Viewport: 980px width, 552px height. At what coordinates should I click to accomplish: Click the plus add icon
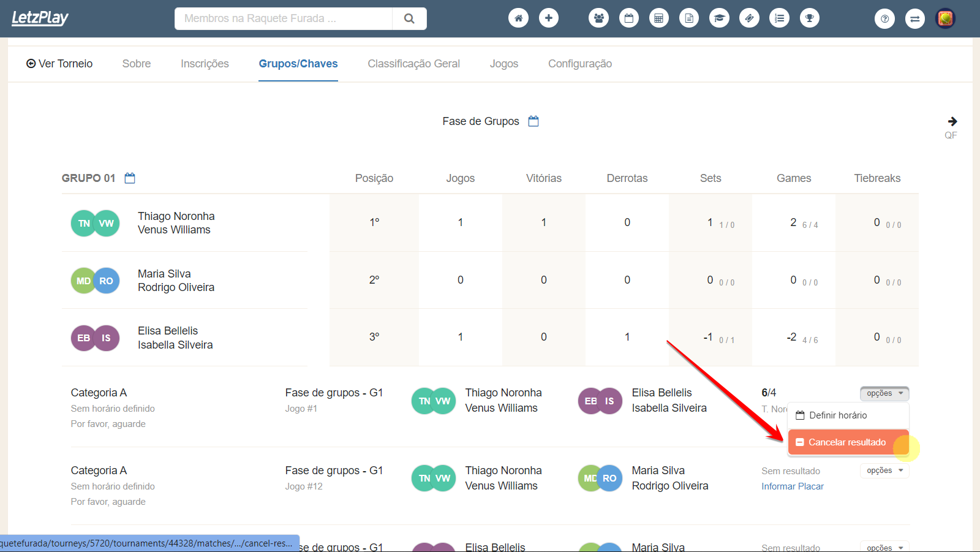coord(548,18)
